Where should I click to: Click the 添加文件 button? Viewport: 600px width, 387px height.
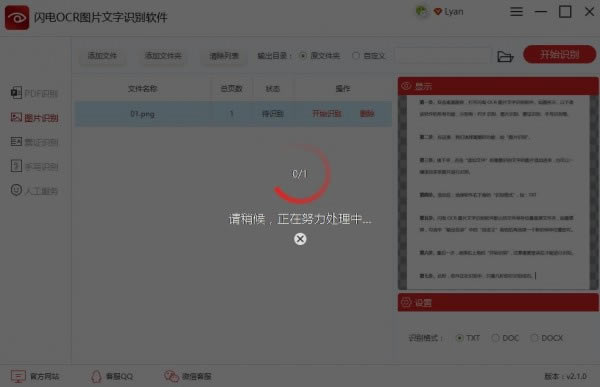coord(102,56)
